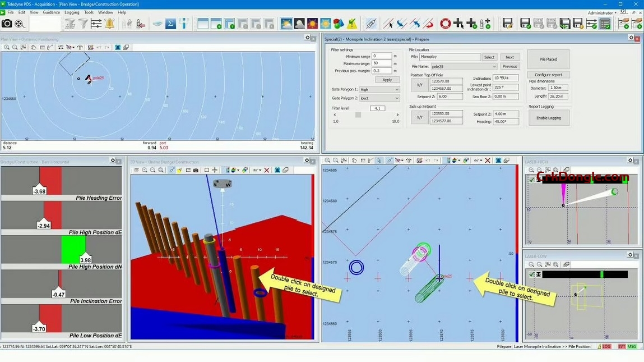
Task: Select the zoom-in magnifier in Plan View
Action: pos(7,47)
